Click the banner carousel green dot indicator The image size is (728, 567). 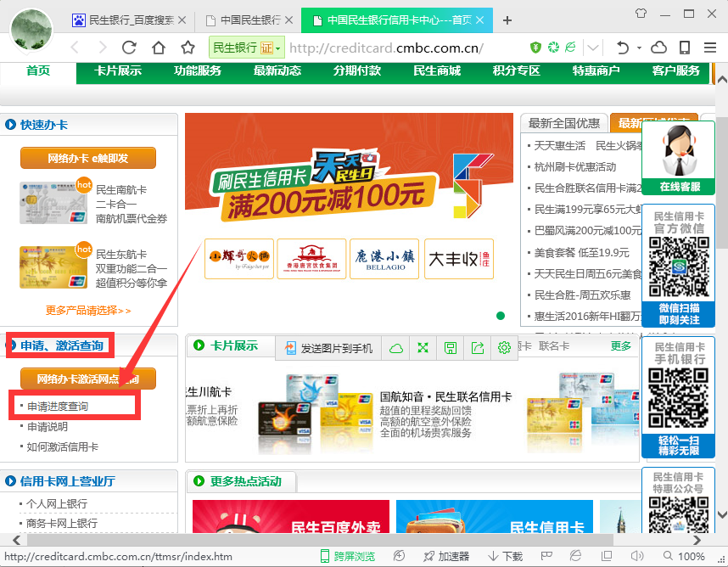(x=501, y=316)
